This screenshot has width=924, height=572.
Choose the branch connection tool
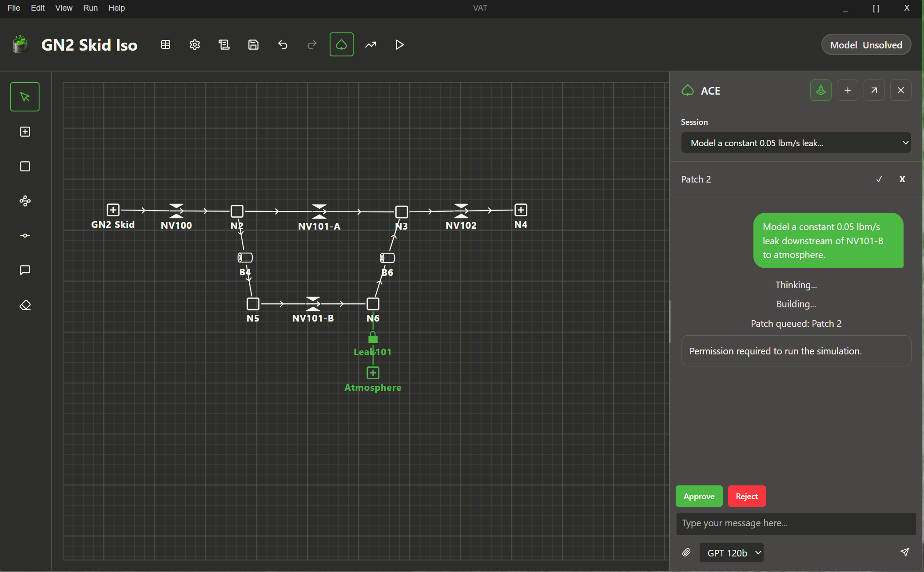point(25,201)
